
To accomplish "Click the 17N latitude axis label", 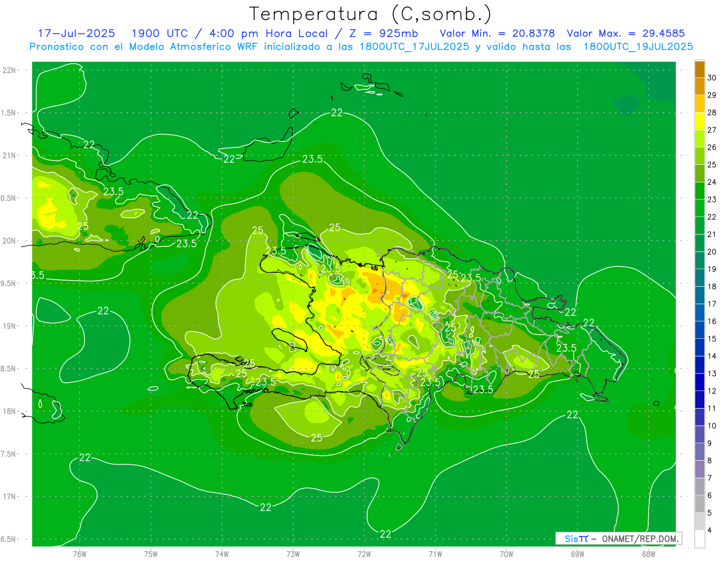I will 10,497.
